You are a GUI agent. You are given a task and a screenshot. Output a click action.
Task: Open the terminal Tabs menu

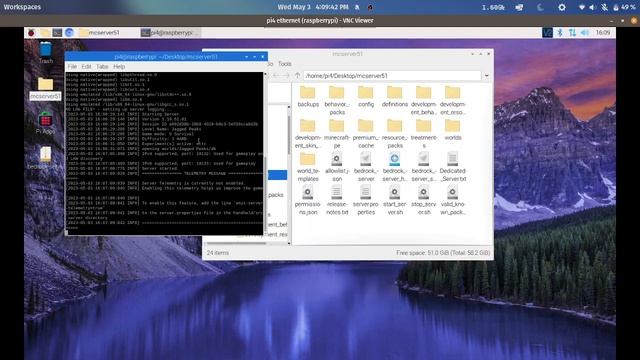coord(102,67)
